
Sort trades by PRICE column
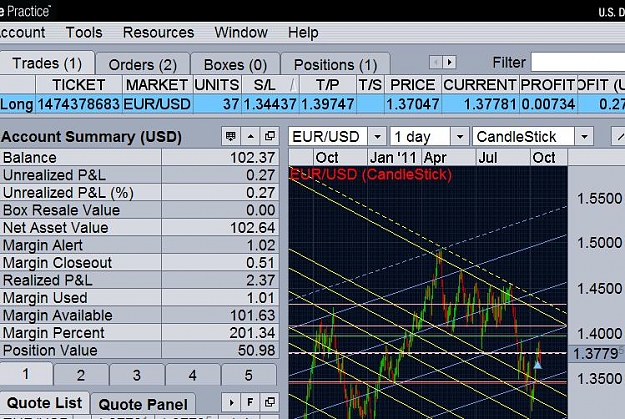tap(413, 85)
